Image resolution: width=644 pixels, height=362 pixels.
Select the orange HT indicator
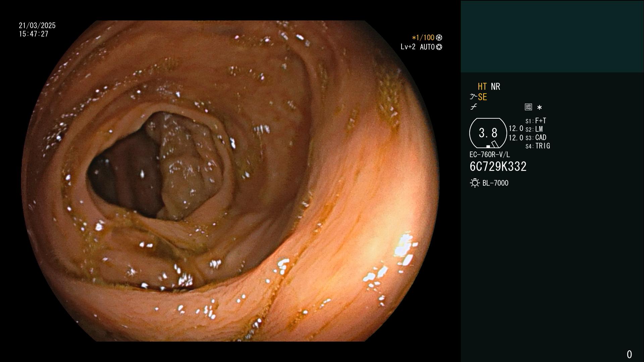tap(482, 87)
